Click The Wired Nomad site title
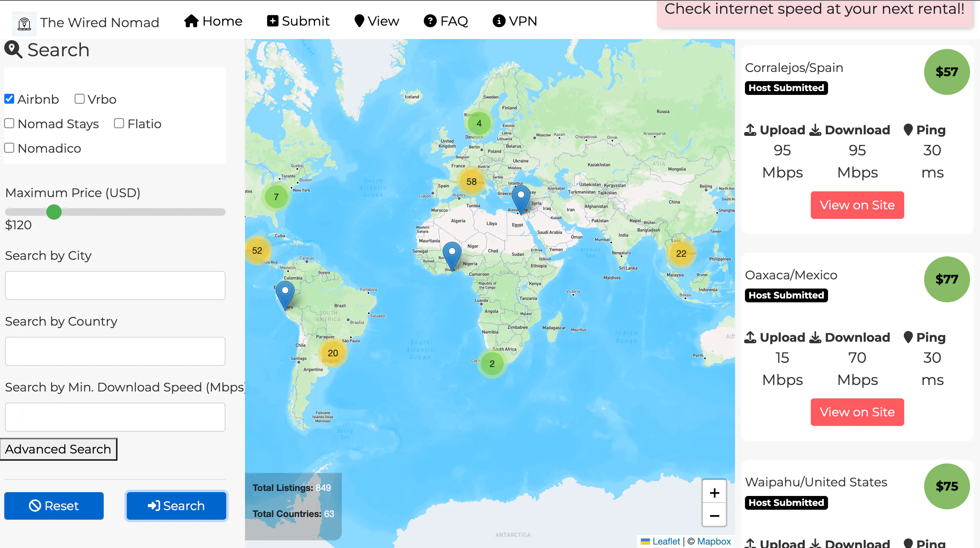Screen dimensions: 980x548 click(x=100, y=23)
